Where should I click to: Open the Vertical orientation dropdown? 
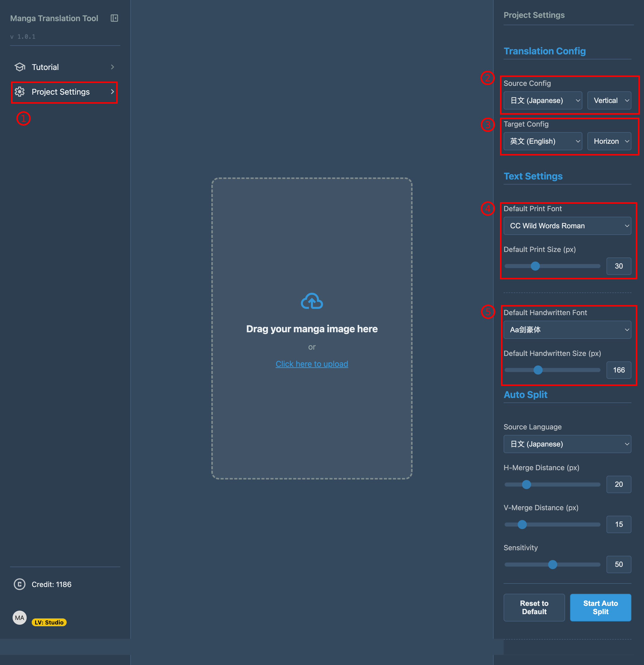tap(609, 100)
